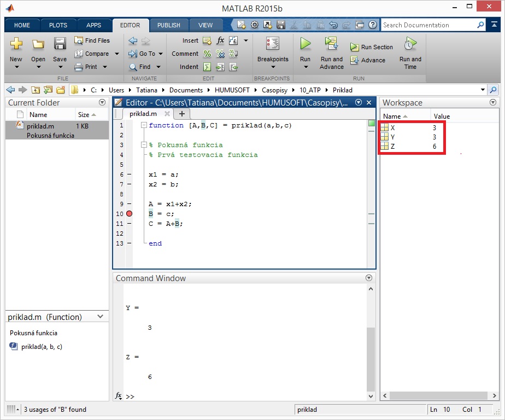Viewport: 505px width, 420px height.
Task: Click Run and Advance
Action: pyautogui.click(x=332, y=52)
